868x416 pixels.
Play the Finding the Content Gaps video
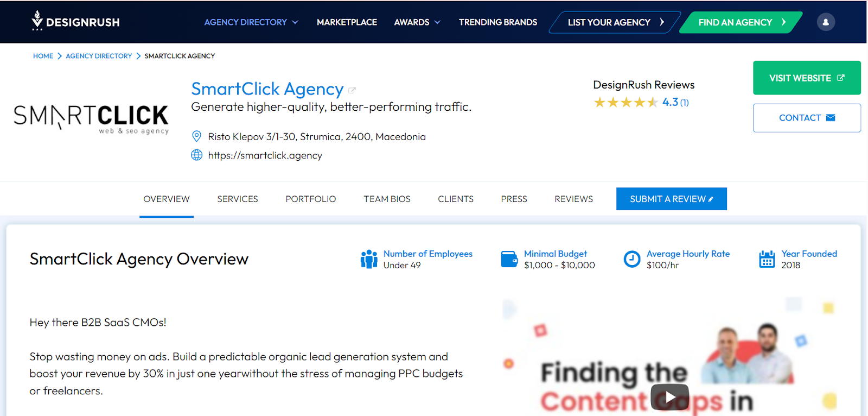670,398
